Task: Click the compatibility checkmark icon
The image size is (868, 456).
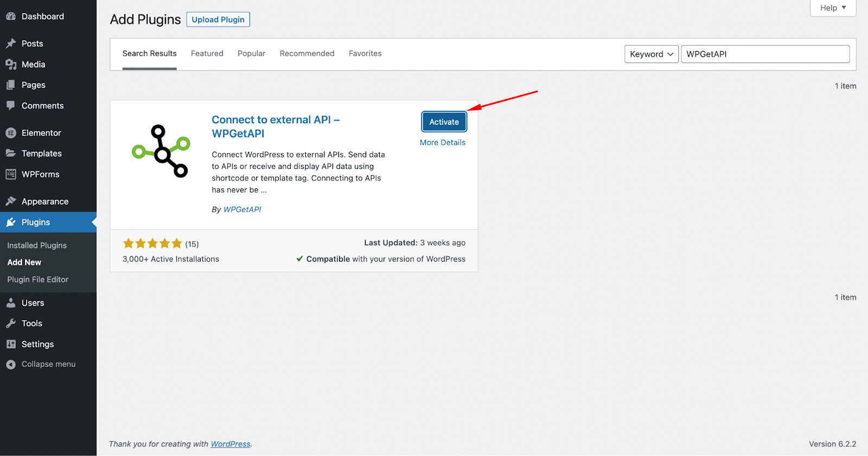Action: pos(299,259)
